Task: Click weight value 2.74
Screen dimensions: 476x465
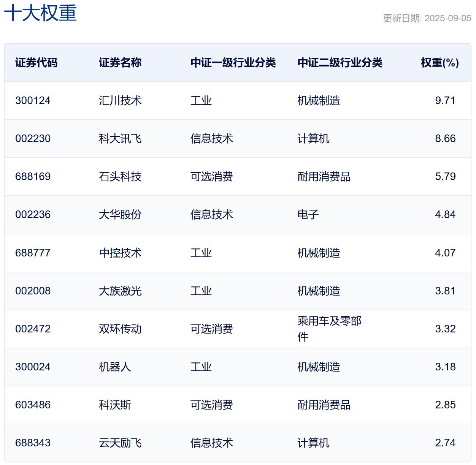Action: pyautogui.click(x=445, y=443)
